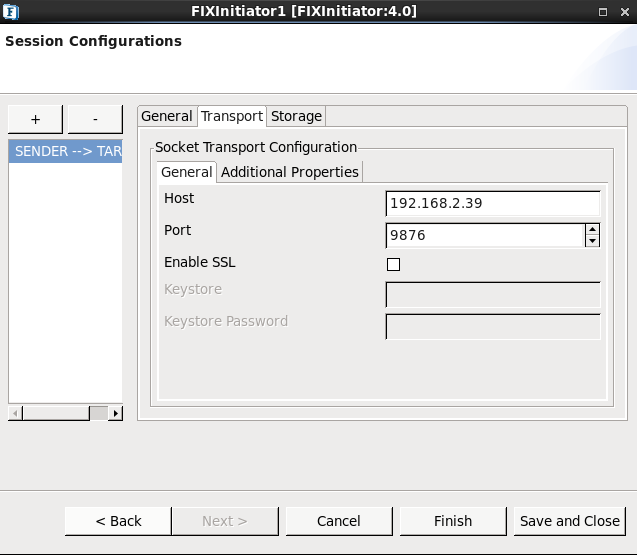Image resolution: width=637 pixels, height=555 pixels.
Task: Maximize the FIXInitiator1 window
Action: point(603,12)
